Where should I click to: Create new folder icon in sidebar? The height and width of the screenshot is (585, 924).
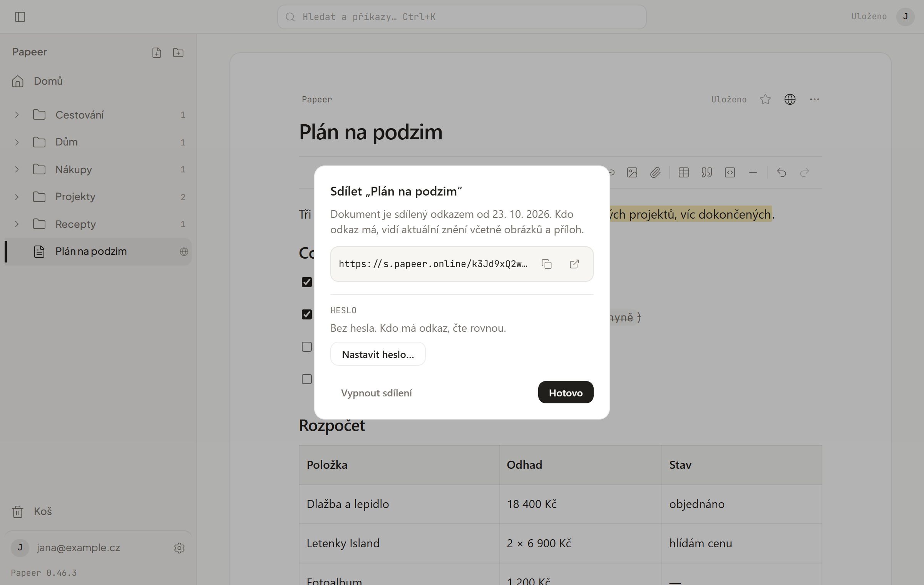178,53
